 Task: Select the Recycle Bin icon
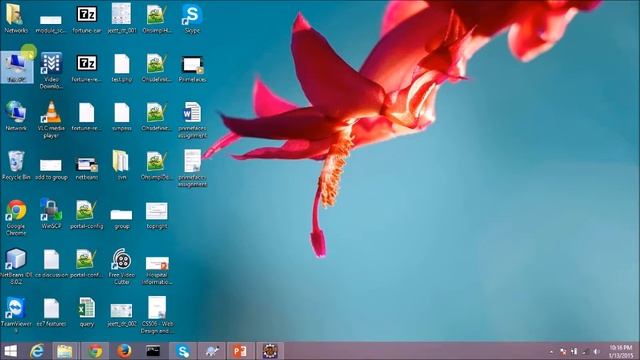tap(16, 165)
